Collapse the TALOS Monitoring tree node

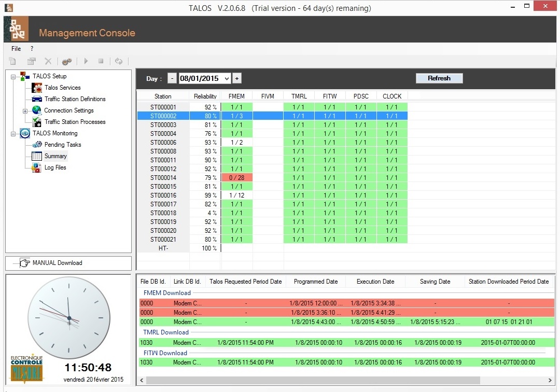coord(13,134)
